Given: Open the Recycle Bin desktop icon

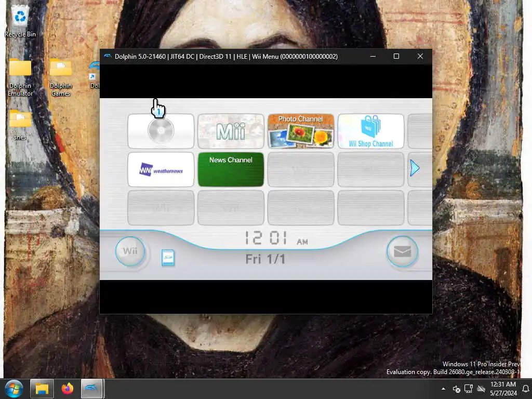Looking at the screenshot, I should click(x=20, y=21).
